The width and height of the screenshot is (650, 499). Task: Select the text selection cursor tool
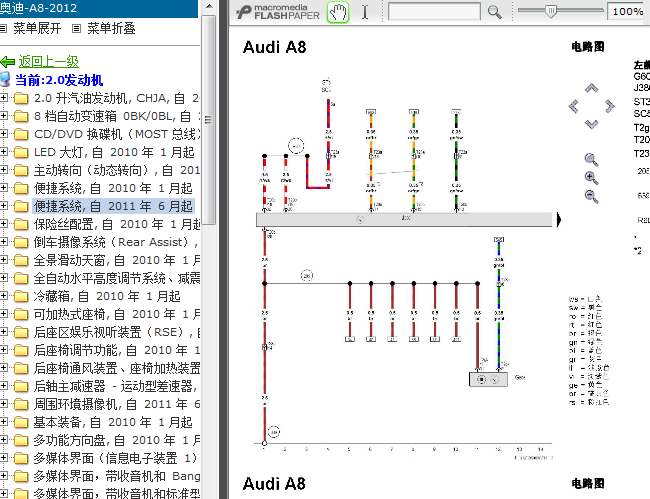pos(365,12)
